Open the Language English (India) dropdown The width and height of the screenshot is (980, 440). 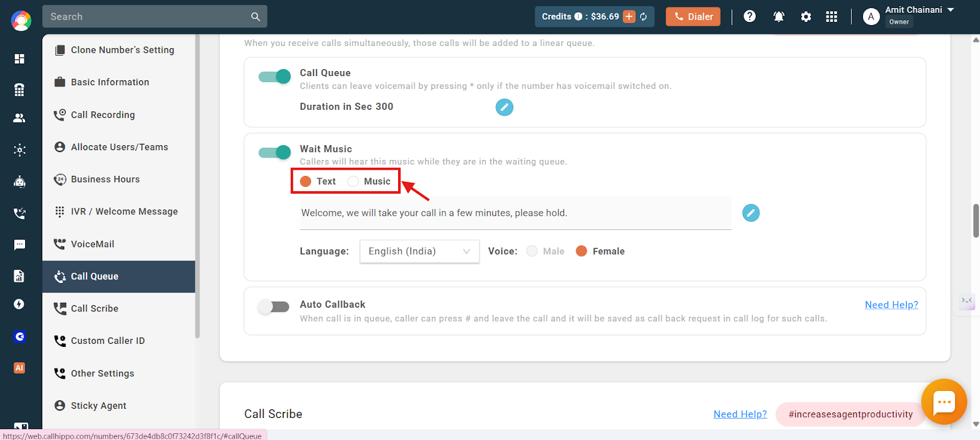[x=420, y=251]
